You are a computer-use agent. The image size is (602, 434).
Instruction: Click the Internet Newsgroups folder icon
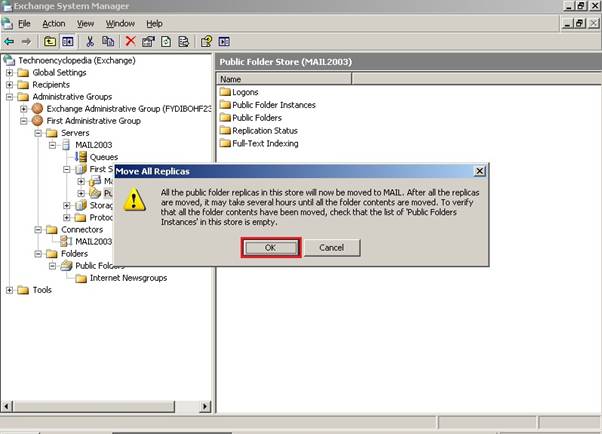tap(81, 278)
